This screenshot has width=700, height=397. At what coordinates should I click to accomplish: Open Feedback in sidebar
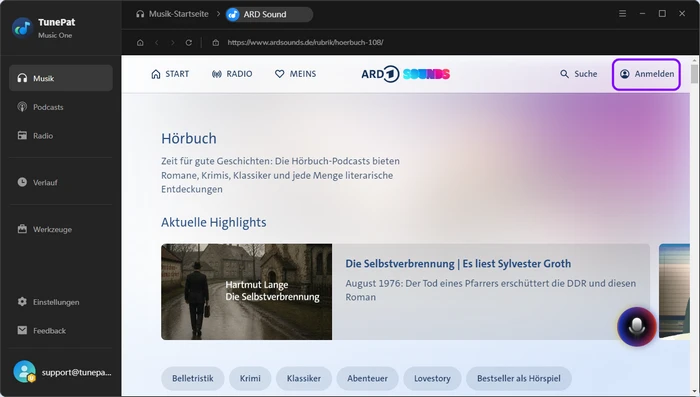coord(61,330)
